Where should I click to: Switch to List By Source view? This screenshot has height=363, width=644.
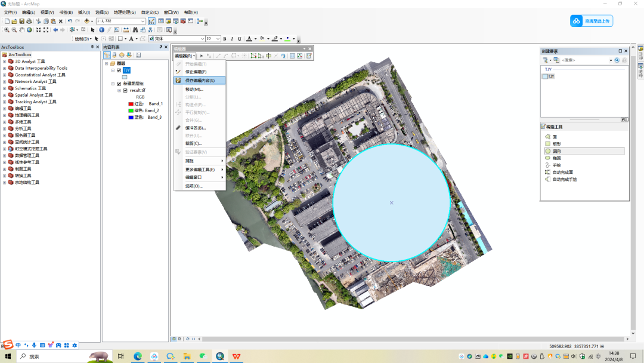(x=114, y=55)
